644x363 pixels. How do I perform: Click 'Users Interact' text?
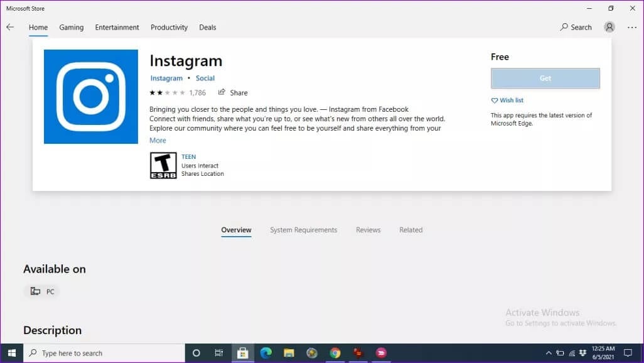pyautogui.click(x=200, y=166)
